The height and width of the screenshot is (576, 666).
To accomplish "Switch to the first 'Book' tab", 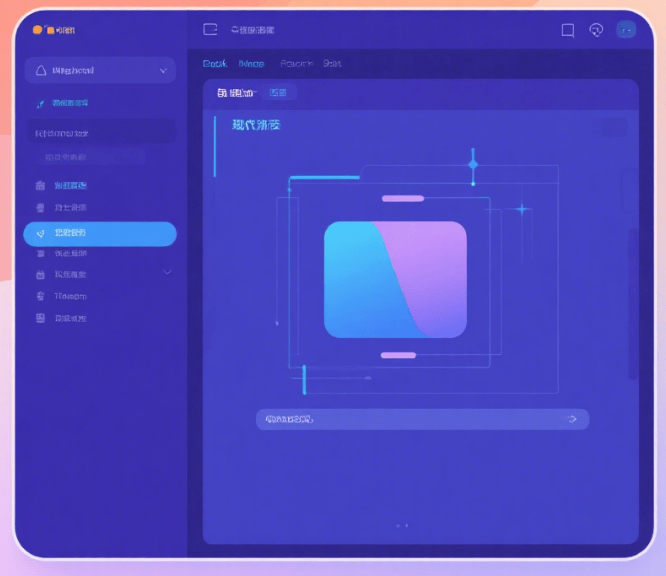I will pyautogui.click(x=215, y=64).
